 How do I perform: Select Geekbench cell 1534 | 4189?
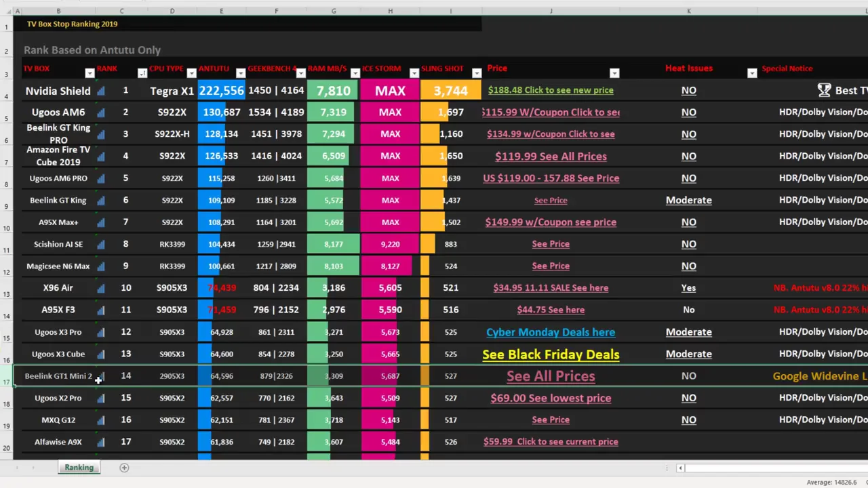(x=276, y=113)
